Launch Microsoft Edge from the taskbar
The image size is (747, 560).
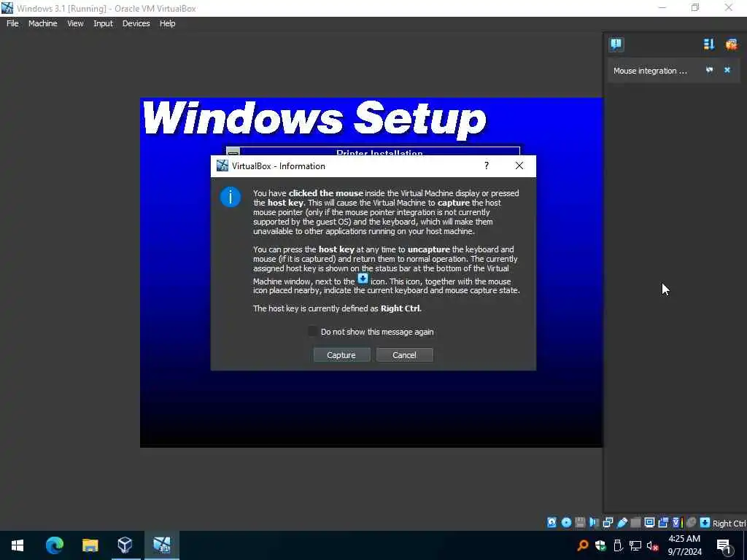point(54,545)
